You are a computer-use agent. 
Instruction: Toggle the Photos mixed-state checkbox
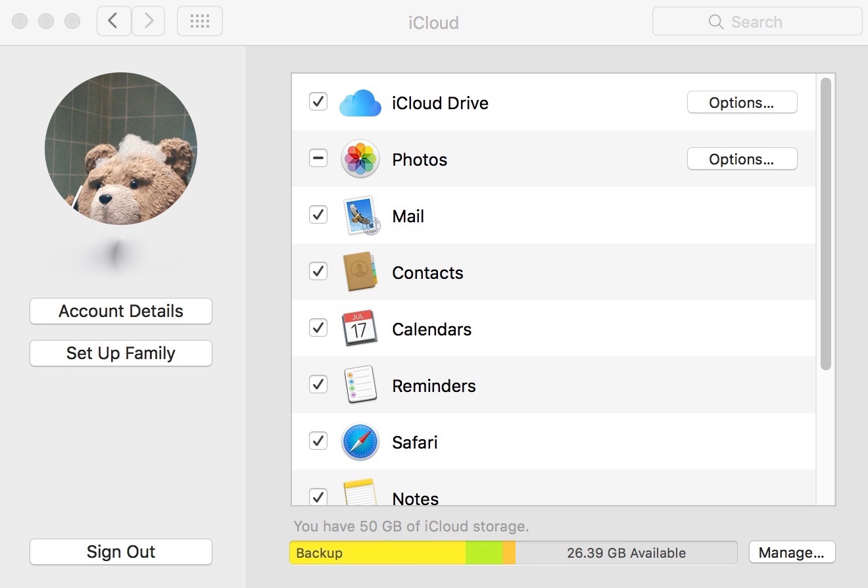point(318,158)
